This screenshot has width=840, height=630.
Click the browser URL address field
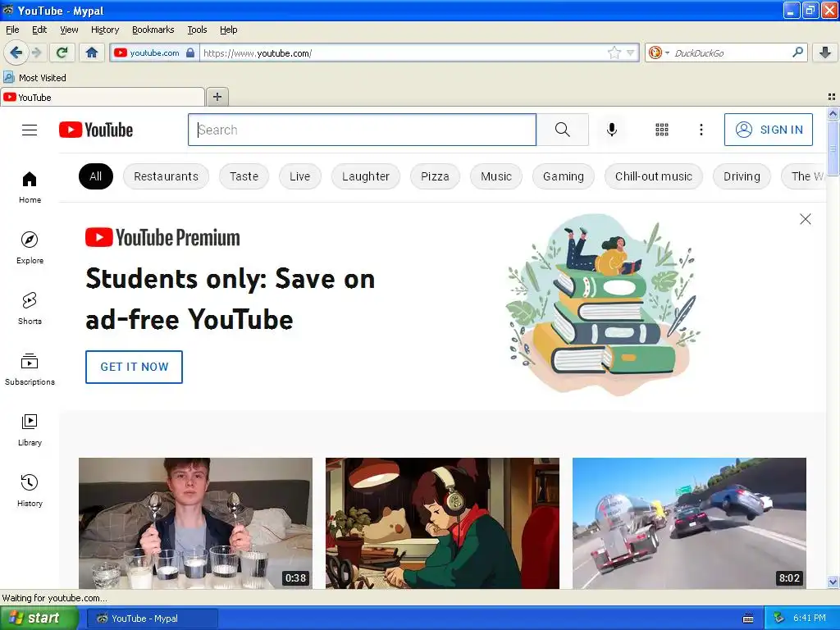coord(402,52)
